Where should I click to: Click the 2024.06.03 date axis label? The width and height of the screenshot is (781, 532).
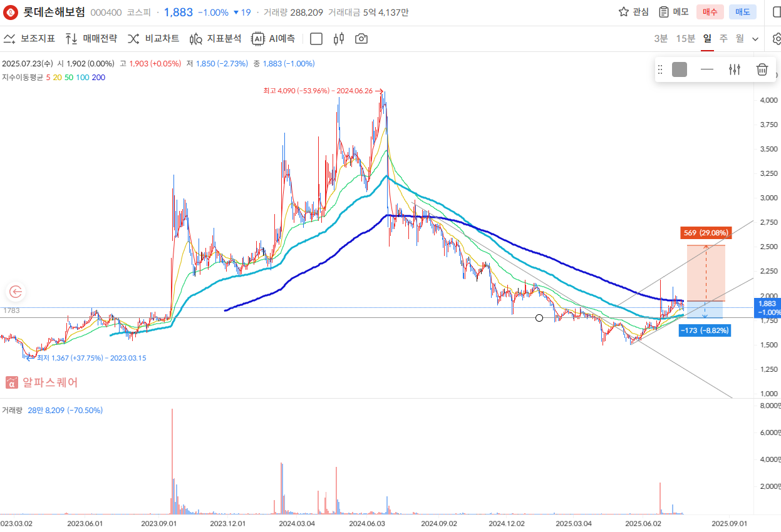[x=366, y=523]
